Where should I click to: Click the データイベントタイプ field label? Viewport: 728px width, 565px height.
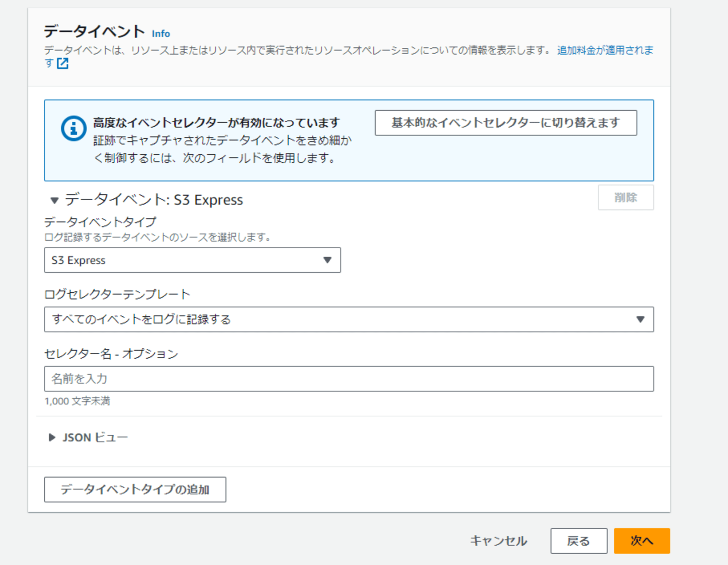[x=100, y=222]
